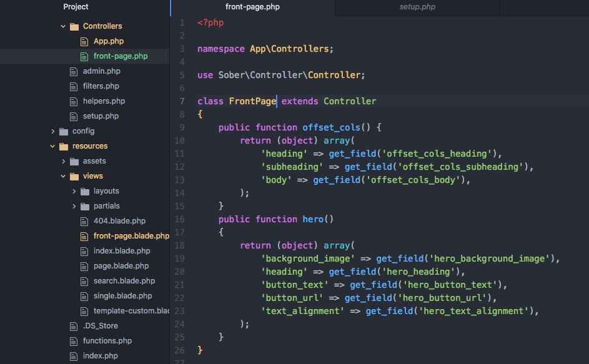This screenshot has width=589, height=364.
Task: Click the '<?php' opening tag
Action: click(x=210, y=23)
